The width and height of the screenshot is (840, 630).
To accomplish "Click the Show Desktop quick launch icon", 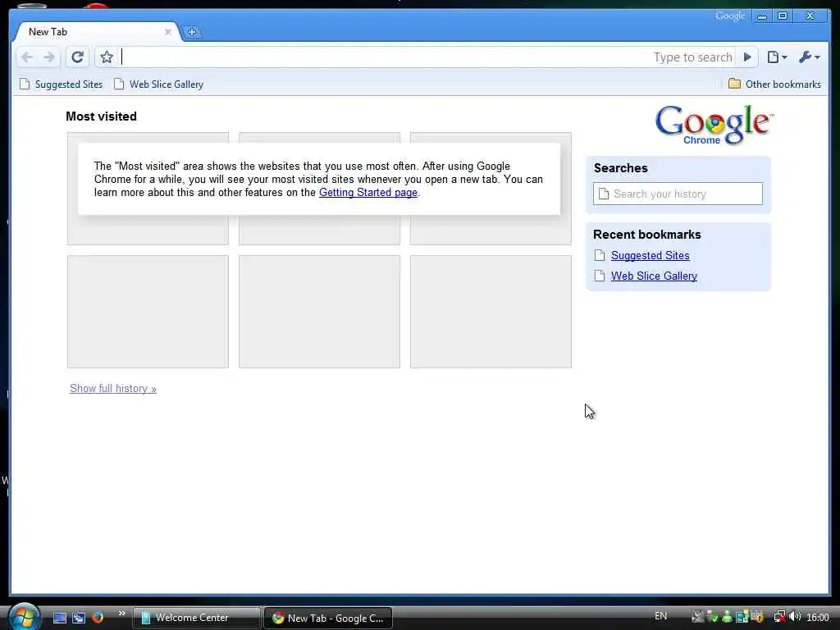I will (x=59, y=618).
